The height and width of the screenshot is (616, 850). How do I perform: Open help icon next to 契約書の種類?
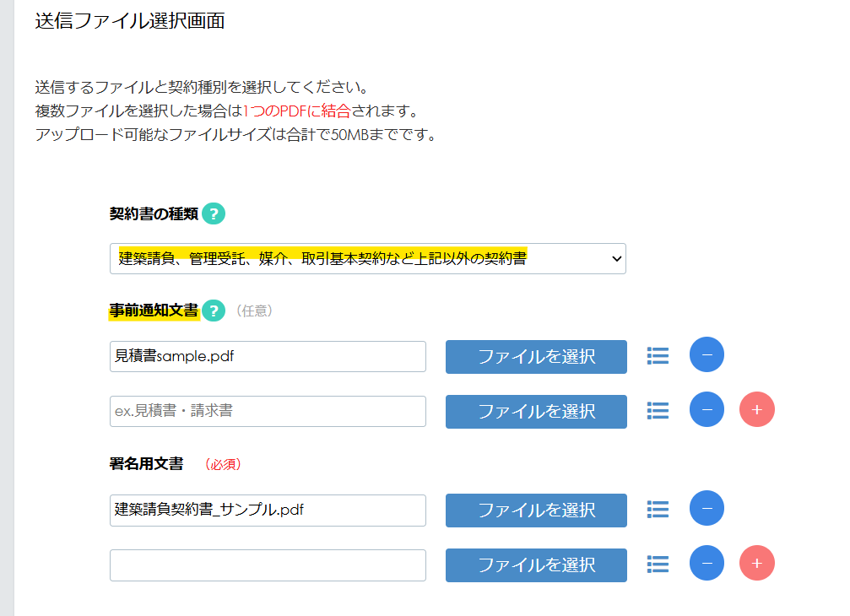[214, 214]
